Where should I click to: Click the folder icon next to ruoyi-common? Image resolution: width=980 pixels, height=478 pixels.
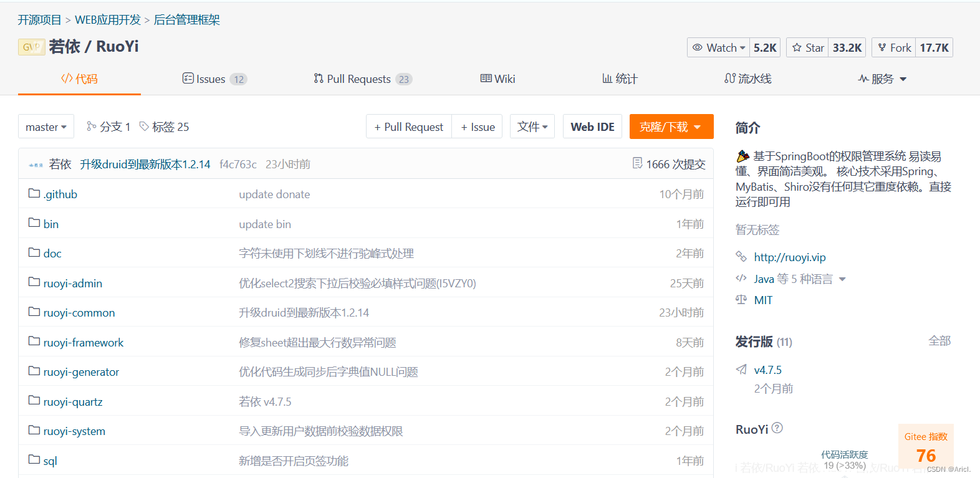[34, 312]
